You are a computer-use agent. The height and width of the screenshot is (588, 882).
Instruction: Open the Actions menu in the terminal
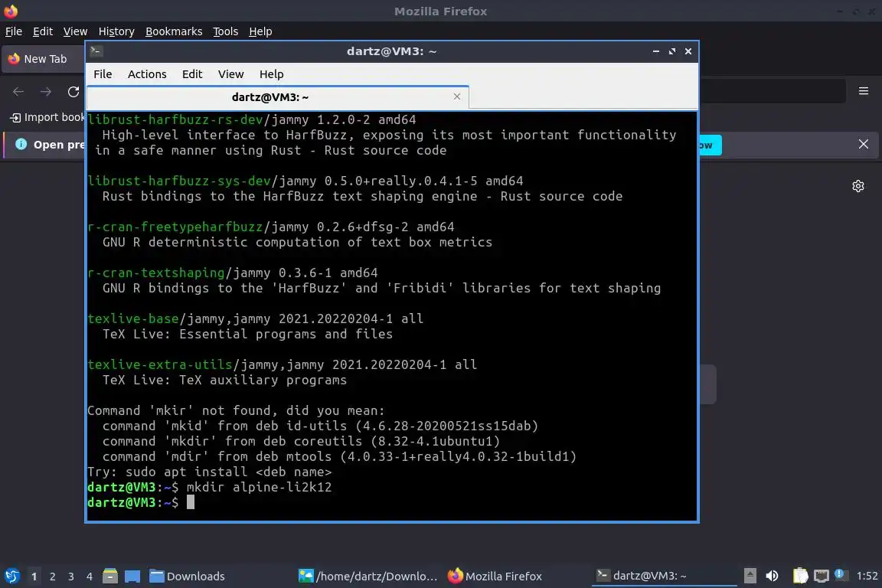coord(147,74)
